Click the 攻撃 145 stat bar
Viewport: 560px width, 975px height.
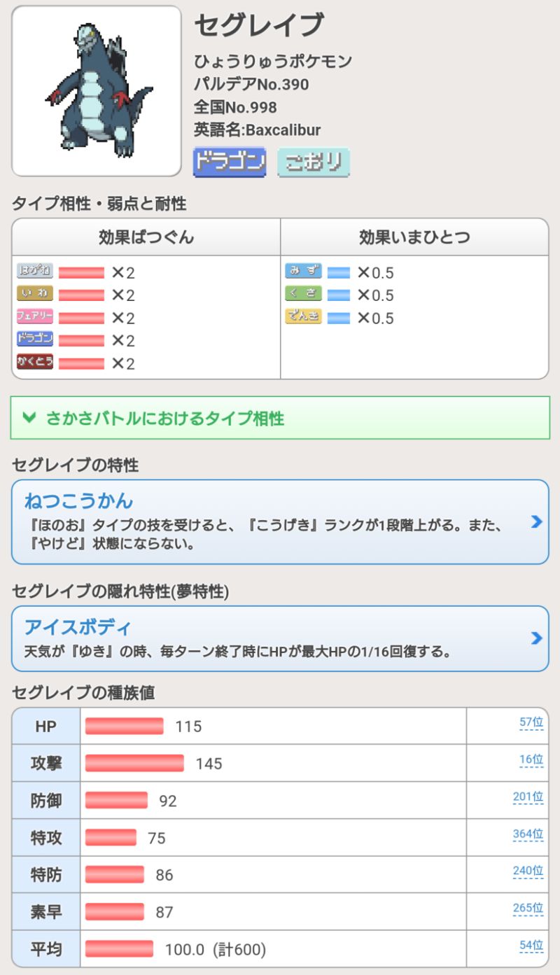coord(134,763)
